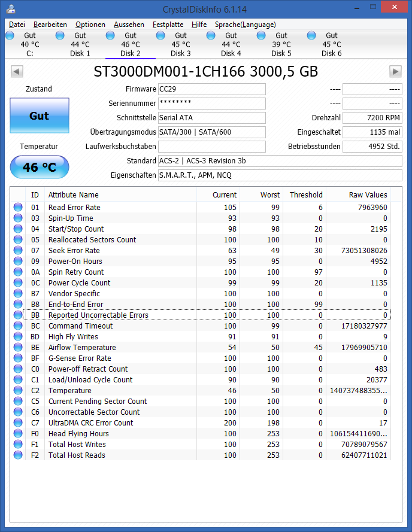
Task: Switch to Disk 5 tab
Action: tap(281, 44)
